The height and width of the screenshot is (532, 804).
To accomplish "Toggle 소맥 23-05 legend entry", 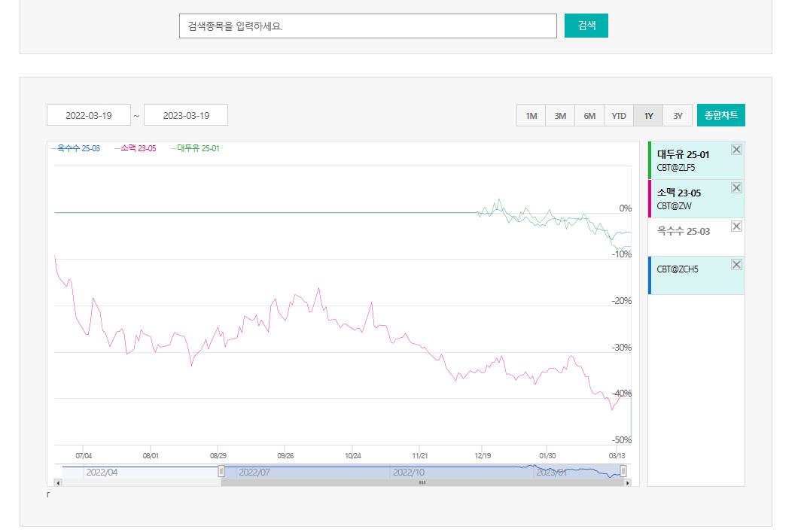I will click(x=136, y=148).
